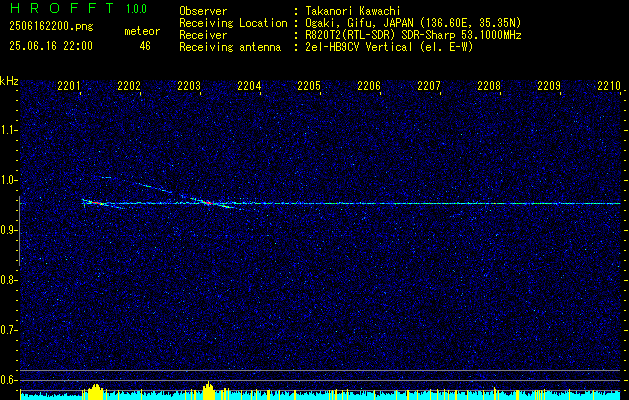This screenshot has width=629, height=400.
Task: Click frequency axis label 1.0
Action: [9, 180]
